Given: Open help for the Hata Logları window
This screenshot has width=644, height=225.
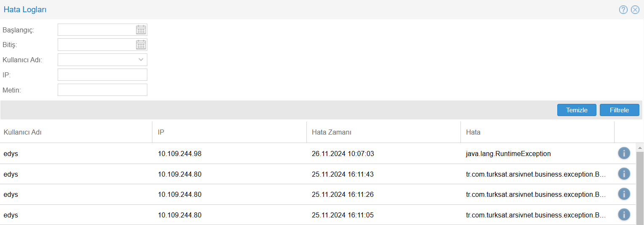Looking at the screenshot, I should 623,10.
